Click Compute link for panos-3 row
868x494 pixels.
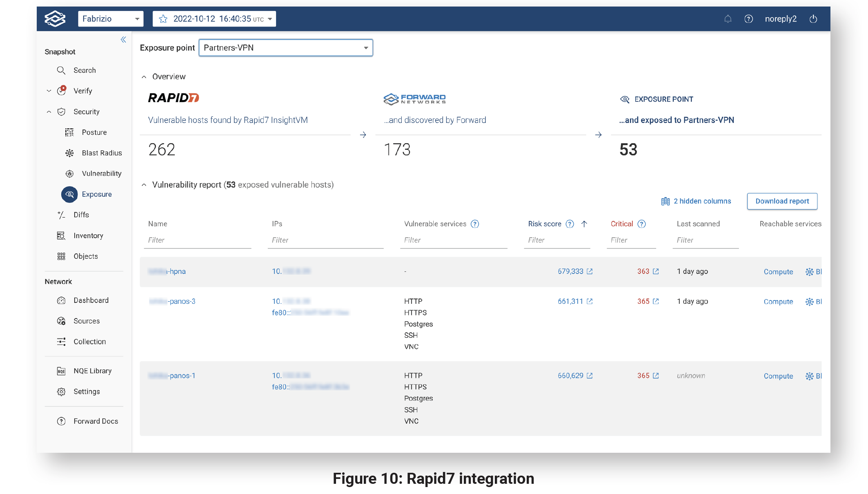[x=778, y=302]
